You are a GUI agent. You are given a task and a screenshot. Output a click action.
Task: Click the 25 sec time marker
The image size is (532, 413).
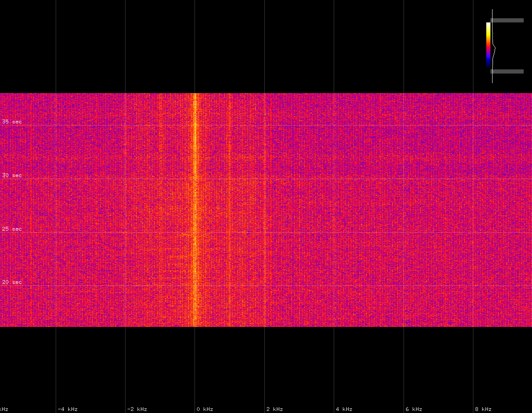coord(12,229)
